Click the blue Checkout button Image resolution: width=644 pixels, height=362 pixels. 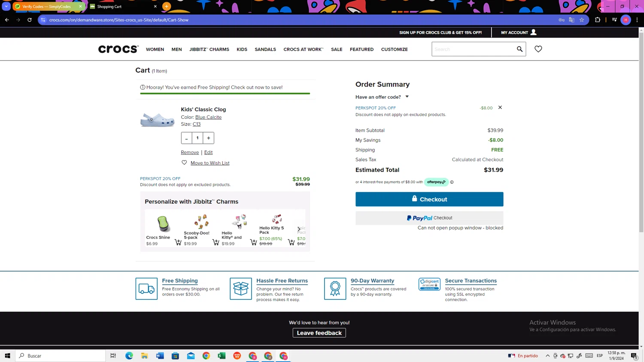[x=429, y=199]
